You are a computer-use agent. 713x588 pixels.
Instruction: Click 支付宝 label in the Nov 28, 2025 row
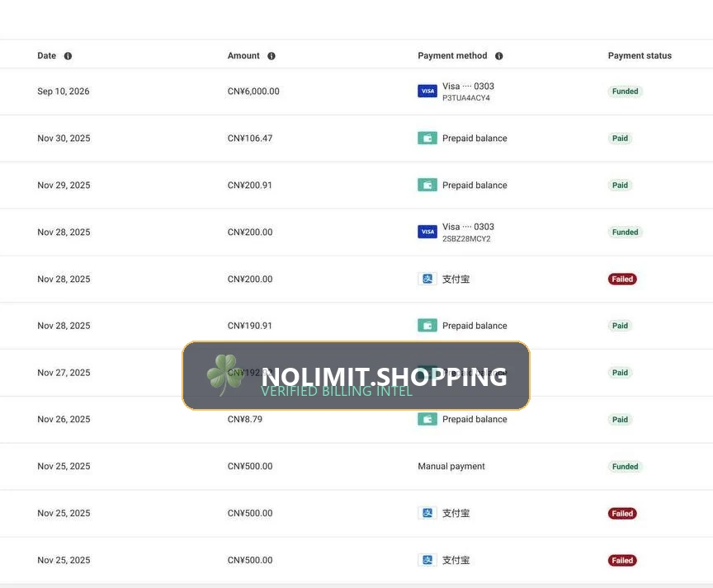(456, 279)
